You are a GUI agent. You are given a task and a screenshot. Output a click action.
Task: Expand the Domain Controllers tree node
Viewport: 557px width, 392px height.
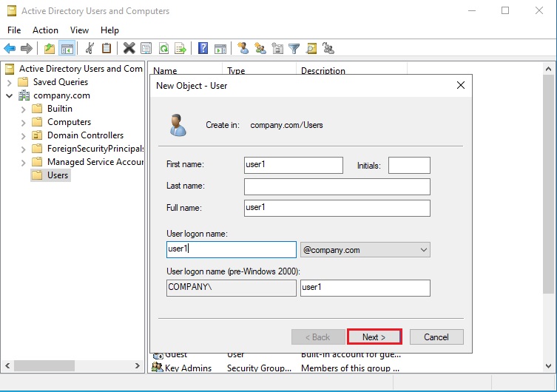click(x=23, y=135)
